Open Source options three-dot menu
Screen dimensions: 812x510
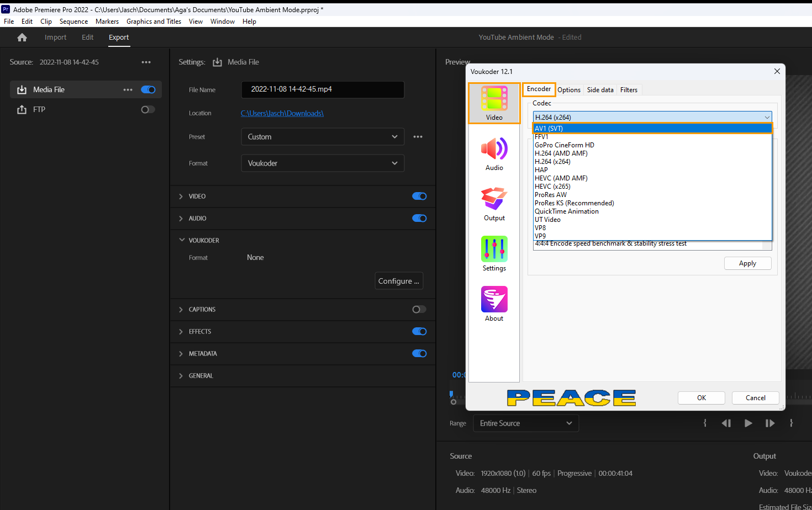coord(146,62)
